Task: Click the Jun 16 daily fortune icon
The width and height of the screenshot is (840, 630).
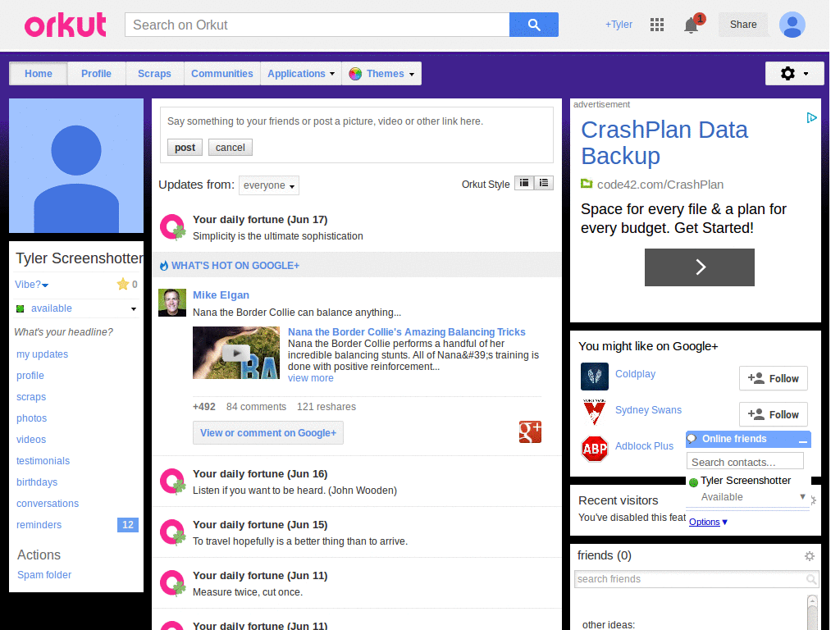Action: tap(172, 482)
